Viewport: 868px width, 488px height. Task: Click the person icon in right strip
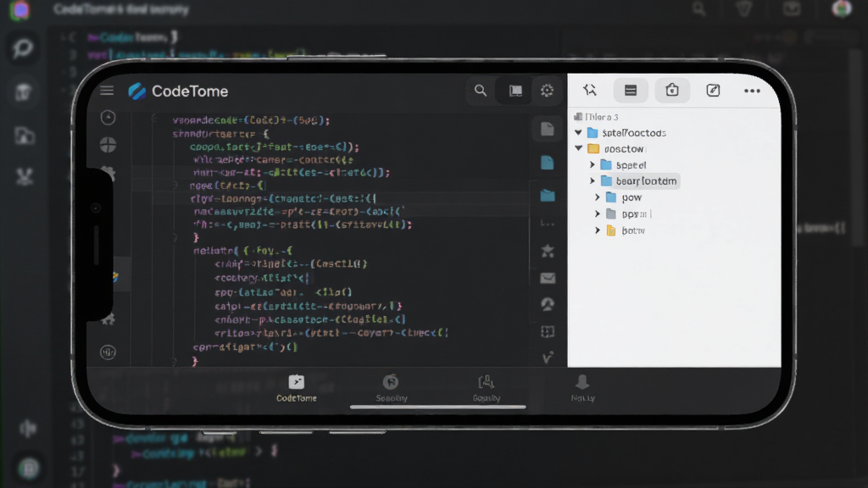click(x=548, y=304)
